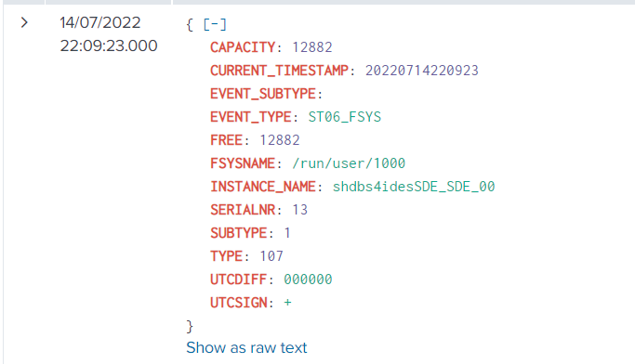The width and height of the screenshot is (635, 364).
Task: Click INSTANCE_NAME value shdbs4idesSDE_SDE_00
Action: pyautogui.click(x=414, y=187)
